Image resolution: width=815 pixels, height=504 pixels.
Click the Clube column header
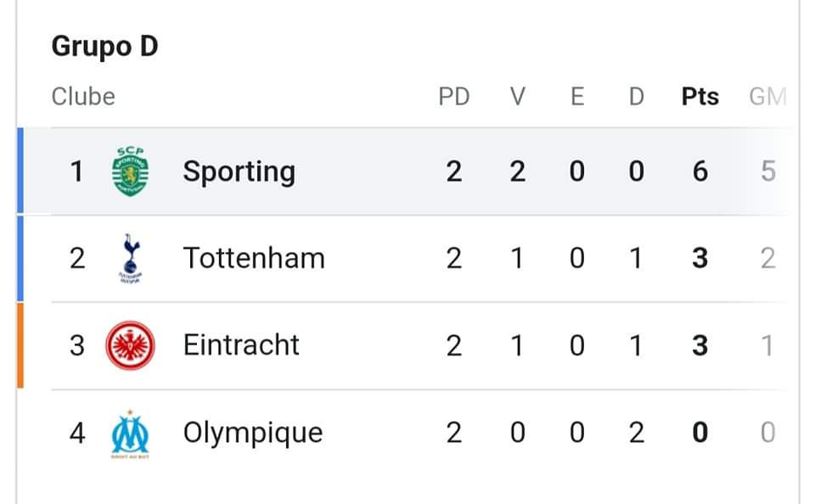(83, 97)
